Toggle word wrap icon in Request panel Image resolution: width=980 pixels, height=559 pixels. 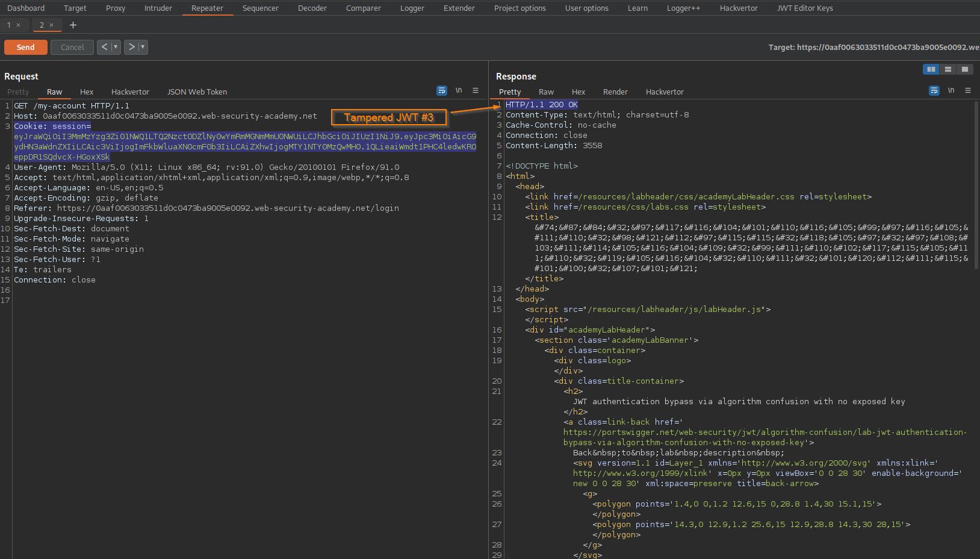coord(442,90)
